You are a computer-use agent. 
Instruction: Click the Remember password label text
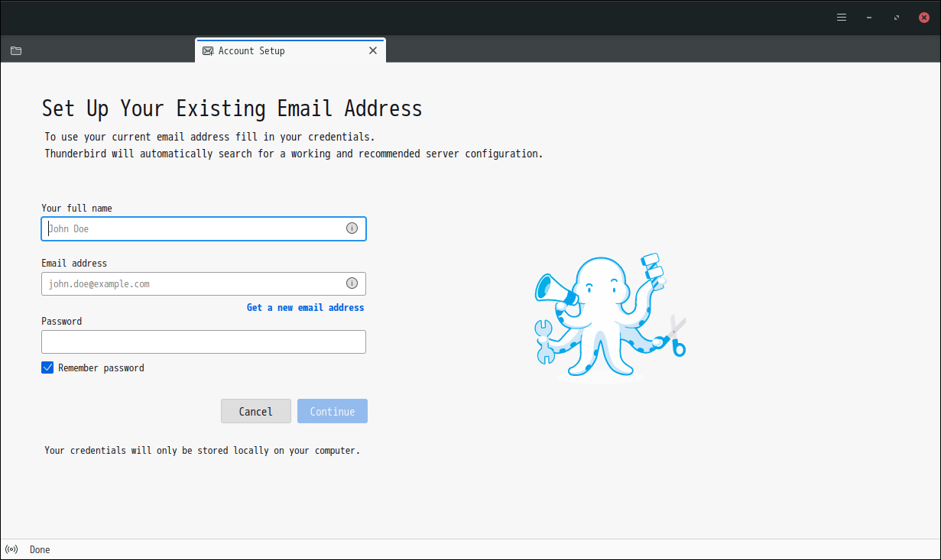(101, 367)
